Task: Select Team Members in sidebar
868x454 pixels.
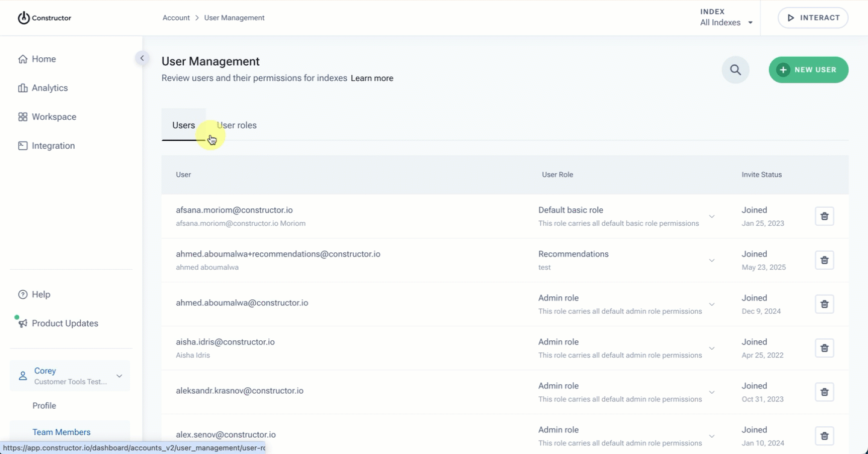Action: (x=61, y=432)
